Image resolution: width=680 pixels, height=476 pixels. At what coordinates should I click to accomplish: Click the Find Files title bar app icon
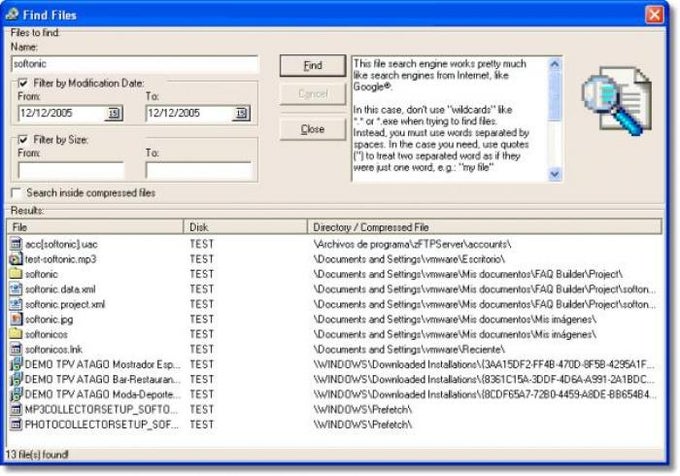pos(12,14)
